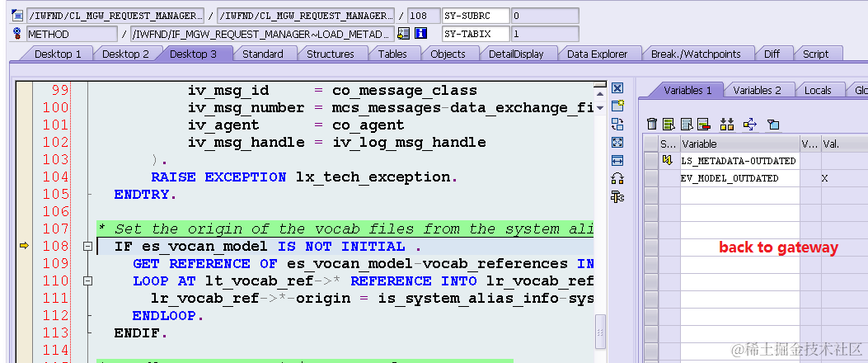This screenshot has width=868, height=363.
Task: Click the Close Tool icon beside the code editor
Action: 617,88
